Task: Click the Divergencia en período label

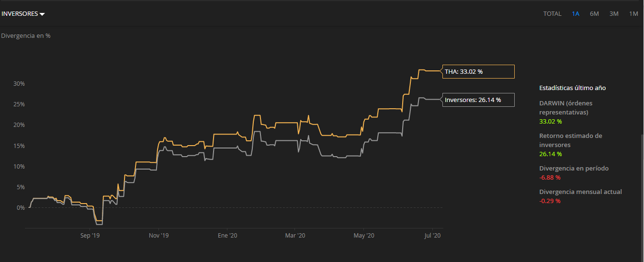Action: coord(574,169)
